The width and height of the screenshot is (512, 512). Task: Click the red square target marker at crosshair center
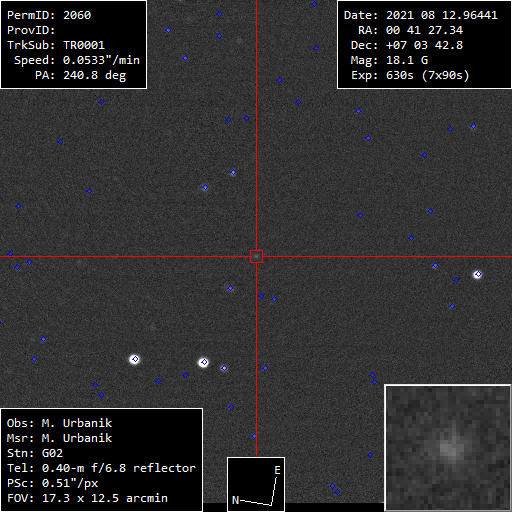click(x=256, y=257)
